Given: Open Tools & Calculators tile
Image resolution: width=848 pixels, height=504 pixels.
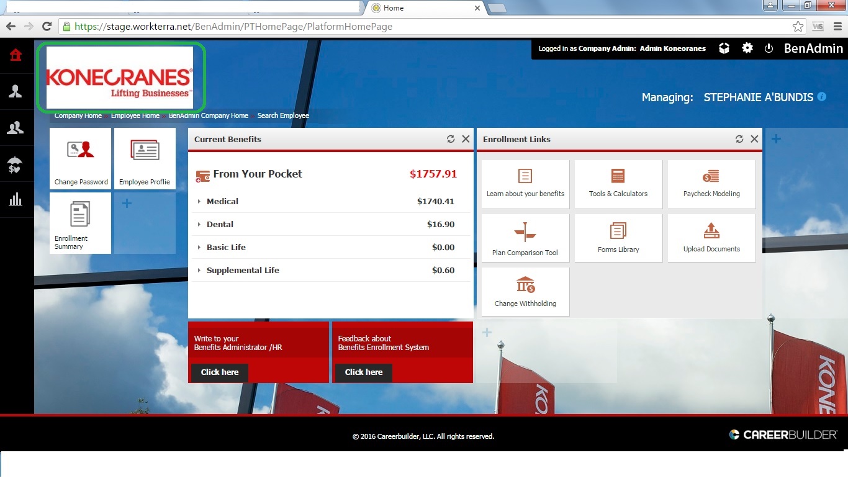Looking at the screenshot, I should 618,184.
